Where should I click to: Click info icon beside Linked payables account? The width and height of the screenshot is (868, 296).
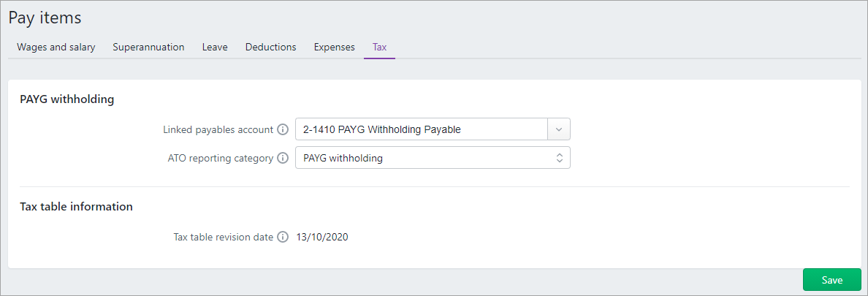(283, 129)
